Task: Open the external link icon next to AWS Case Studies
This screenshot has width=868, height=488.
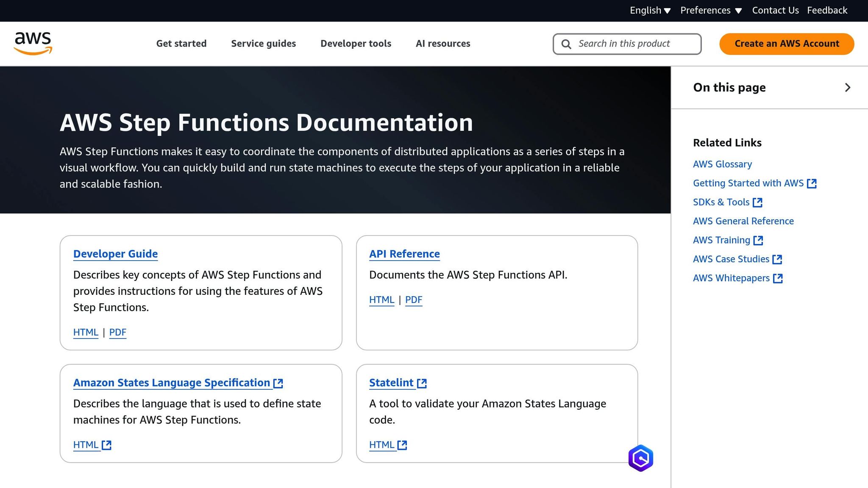Action: [x=778, y=259]
